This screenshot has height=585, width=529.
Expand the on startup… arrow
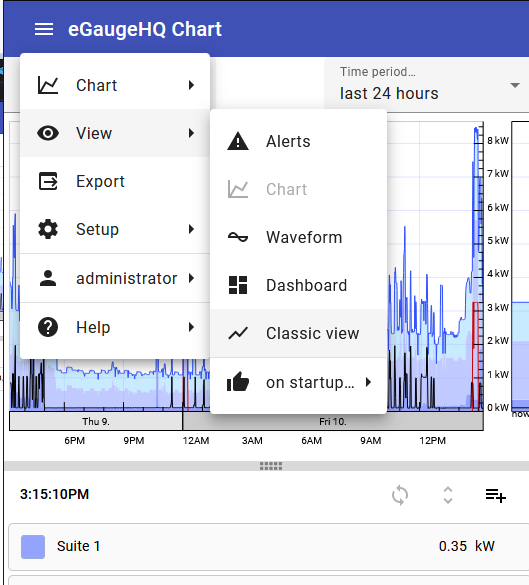click(x=369, y=382)
